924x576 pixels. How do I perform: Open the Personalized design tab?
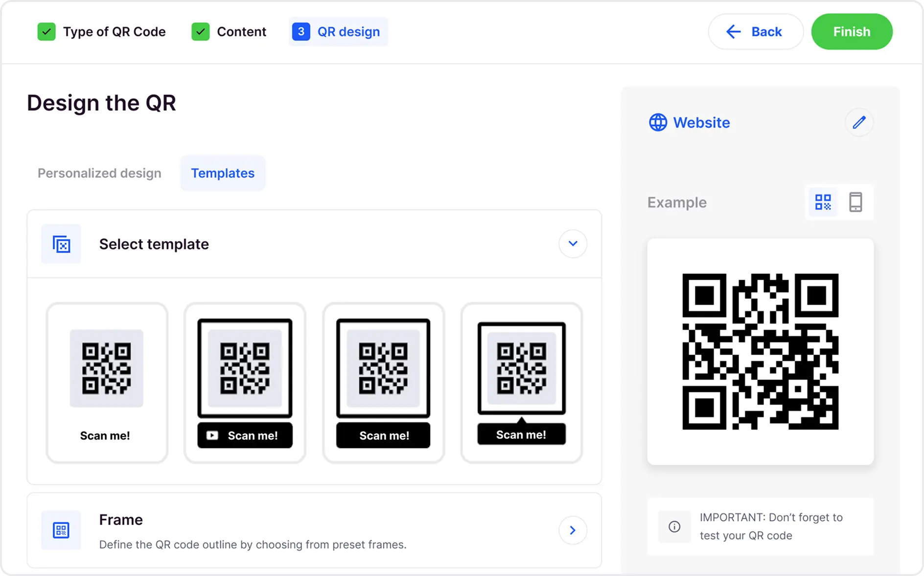99,173
